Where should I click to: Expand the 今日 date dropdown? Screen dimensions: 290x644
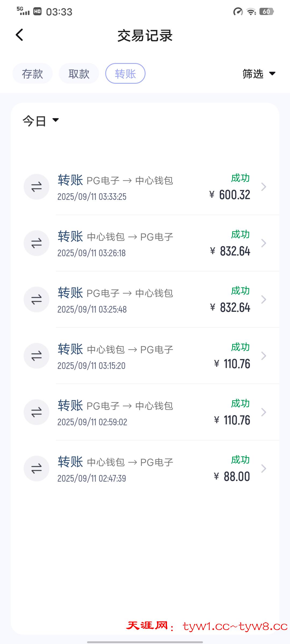[41, 121]
